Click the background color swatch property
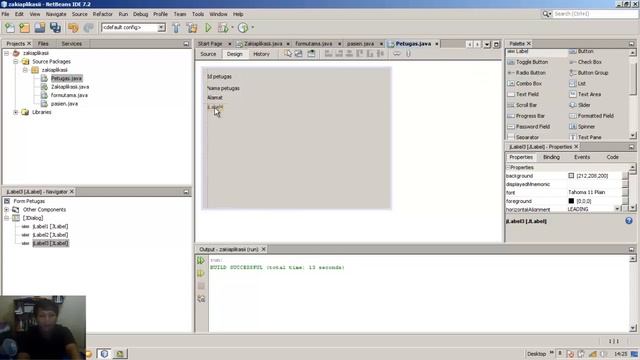This screenshot has width=640, height=360. point(571,176)
